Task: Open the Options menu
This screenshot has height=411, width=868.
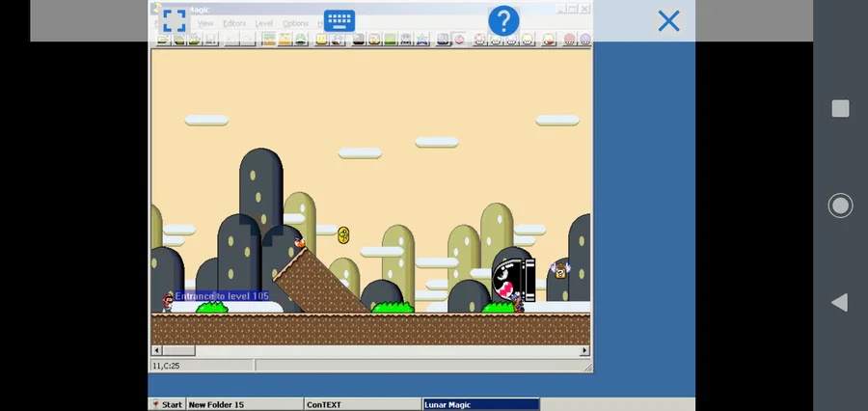Action: (295, 23)
